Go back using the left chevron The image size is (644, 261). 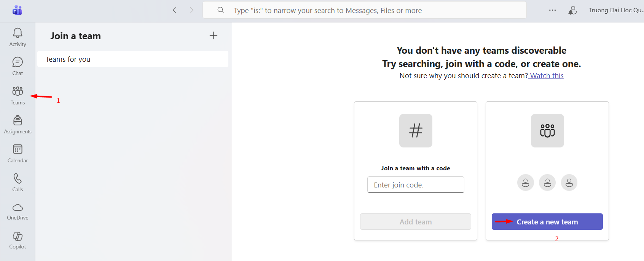pos(175,10)
